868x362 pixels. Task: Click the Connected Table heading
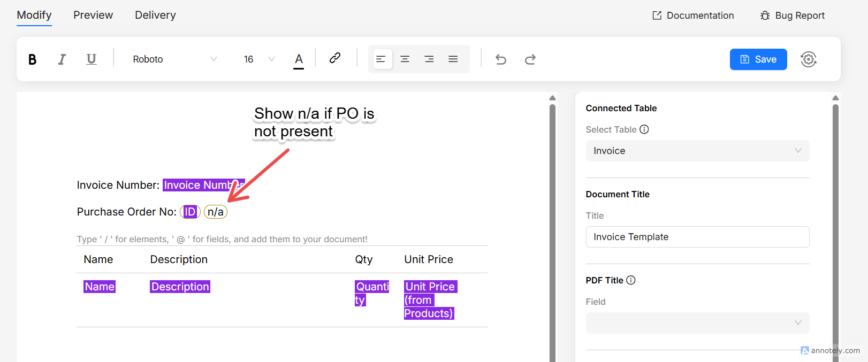621,108
